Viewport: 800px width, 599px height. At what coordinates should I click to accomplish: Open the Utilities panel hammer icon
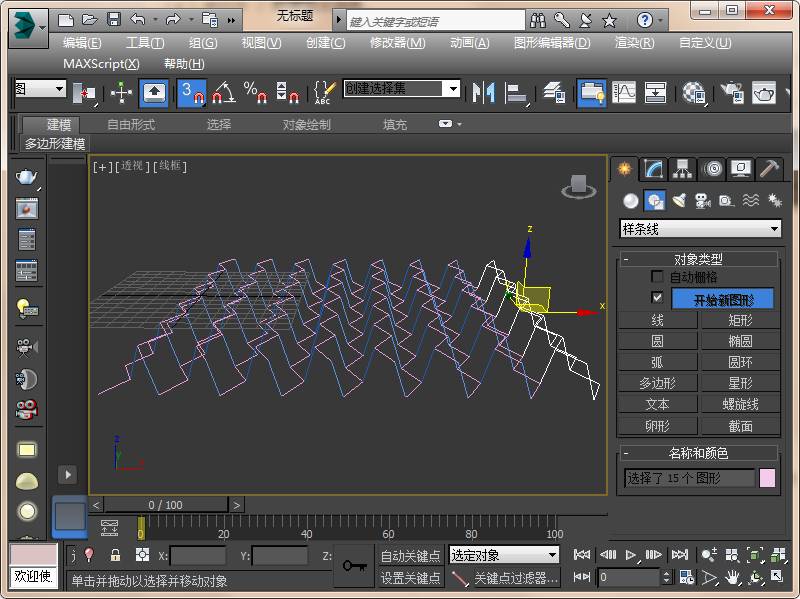(x=769, y=169)
